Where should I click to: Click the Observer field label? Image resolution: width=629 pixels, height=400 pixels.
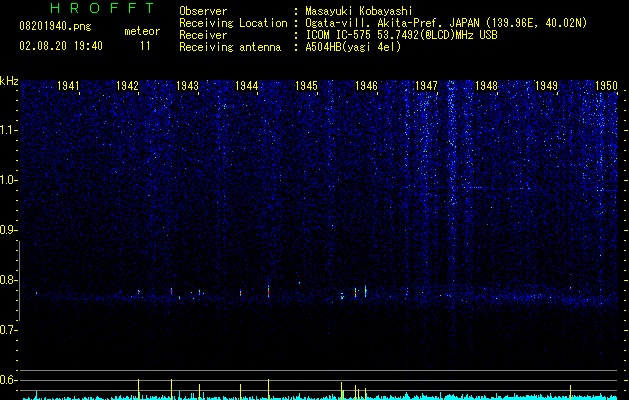[x=203, y=11]
